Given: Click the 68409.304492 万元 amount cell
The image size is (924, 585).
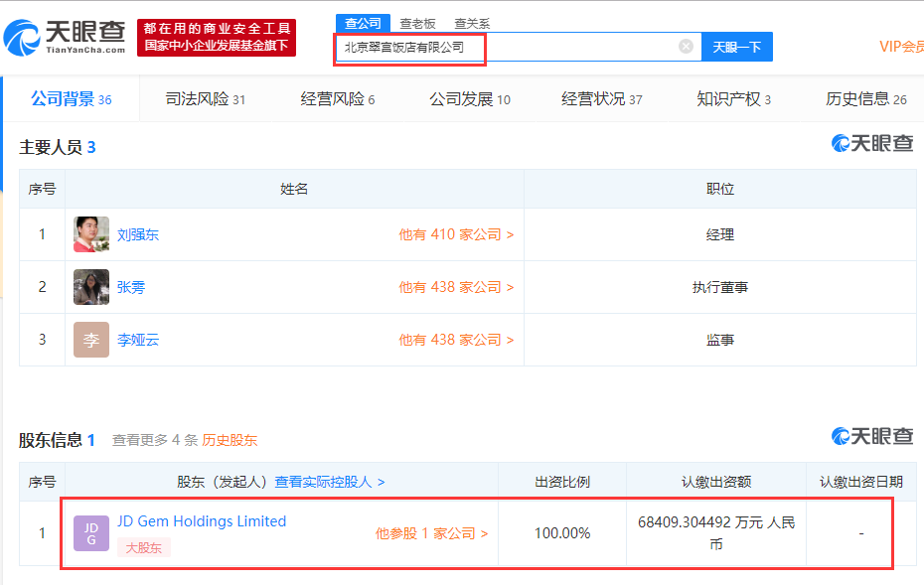Looking at the screenshot, I should click(716, 533).
